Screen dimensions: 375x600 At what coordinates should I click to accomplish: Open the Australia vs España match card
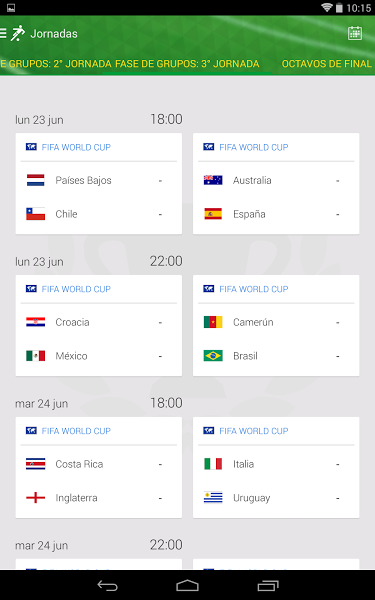[276, 184]
